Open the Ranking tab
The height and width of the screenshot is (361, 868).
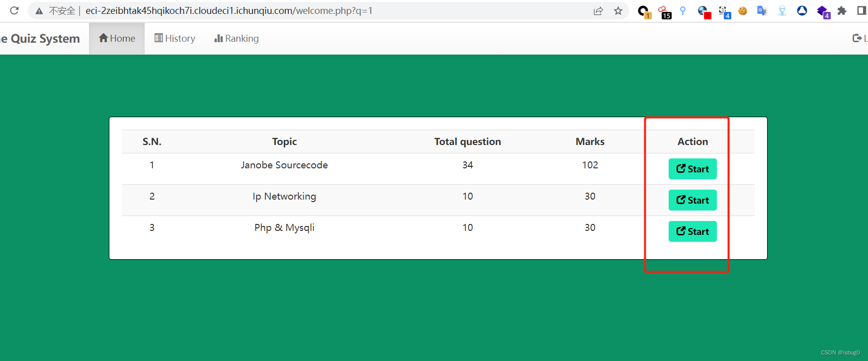237,38
